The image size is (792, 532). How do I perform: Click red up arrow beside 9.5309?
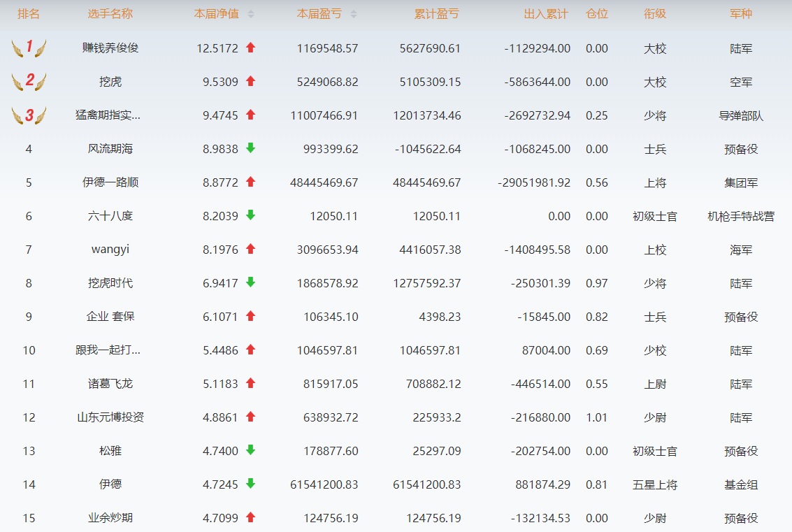tap(250, 81)
